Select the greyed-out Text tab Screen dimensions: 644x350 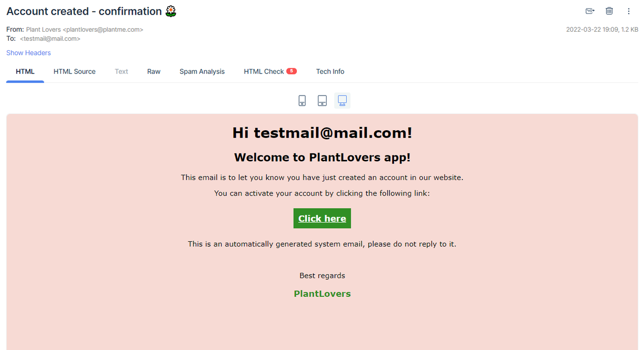click(x=121, y=71)
